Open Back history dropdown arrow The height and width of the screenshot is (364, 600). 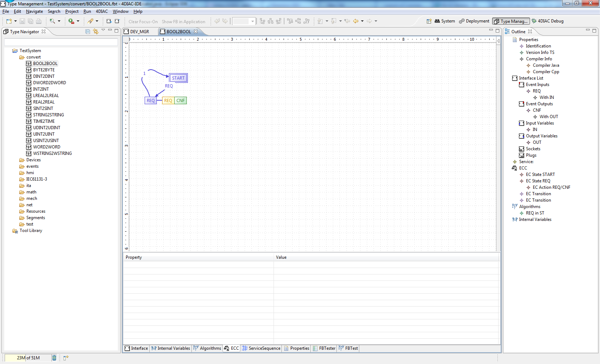pyautogui.click(x=362, y=21)
